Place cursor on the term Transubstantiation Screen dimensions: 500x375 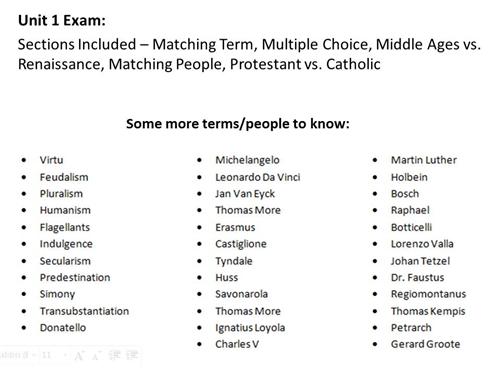click(x=84, y=311)
